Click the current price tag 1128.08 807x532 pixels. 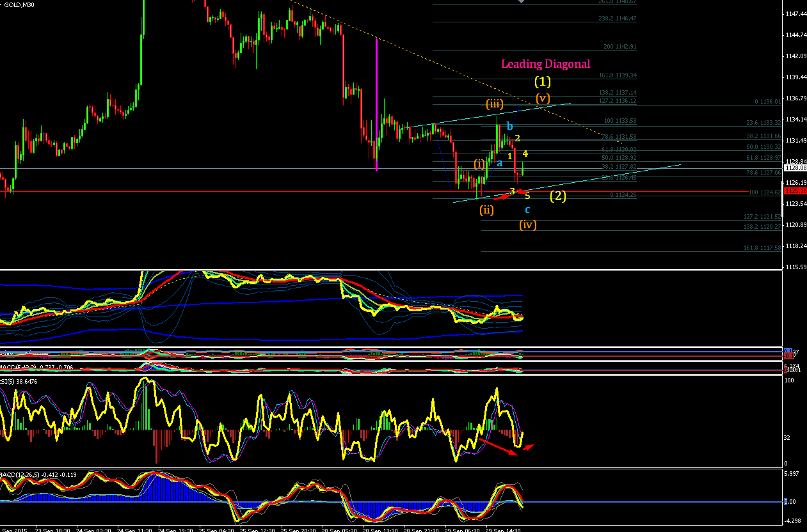(x=794, y=168)
